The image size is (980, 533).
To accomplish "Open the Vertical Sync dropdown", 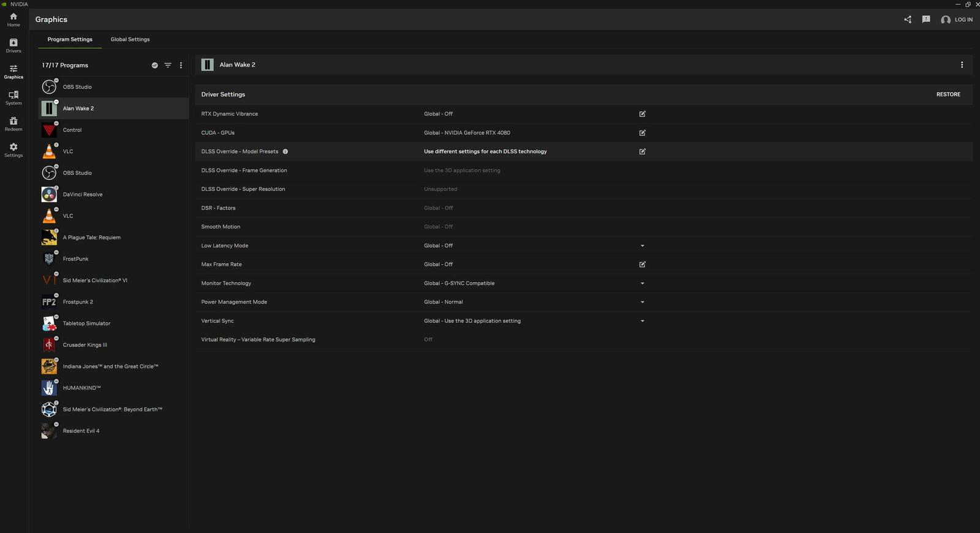I will click(x=643, y=321).
